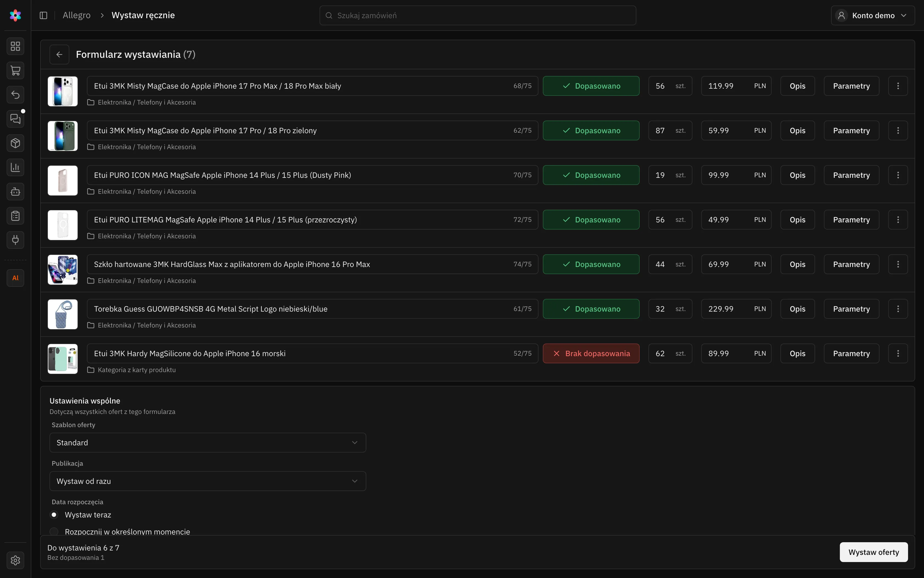Viewport: 924px width, 578px height.
Task: Open more options for Etui 3MK Hardy row
Action: (x=898, y=354)
